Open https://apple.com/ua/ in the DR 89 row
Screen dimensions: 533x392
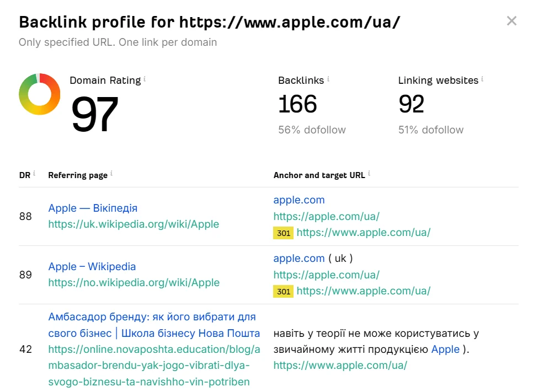326,275
